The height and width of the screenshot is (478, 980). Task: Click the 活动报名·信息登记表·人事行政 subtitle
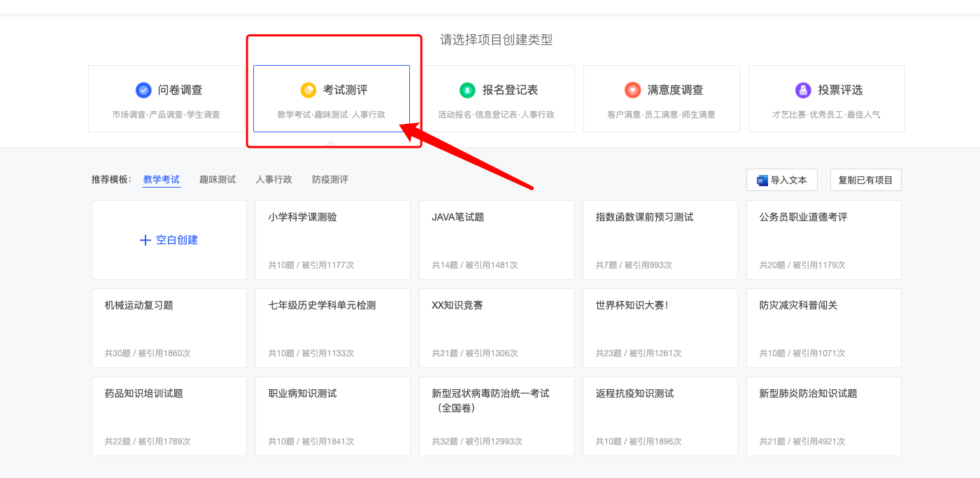(x=497, y=115)
